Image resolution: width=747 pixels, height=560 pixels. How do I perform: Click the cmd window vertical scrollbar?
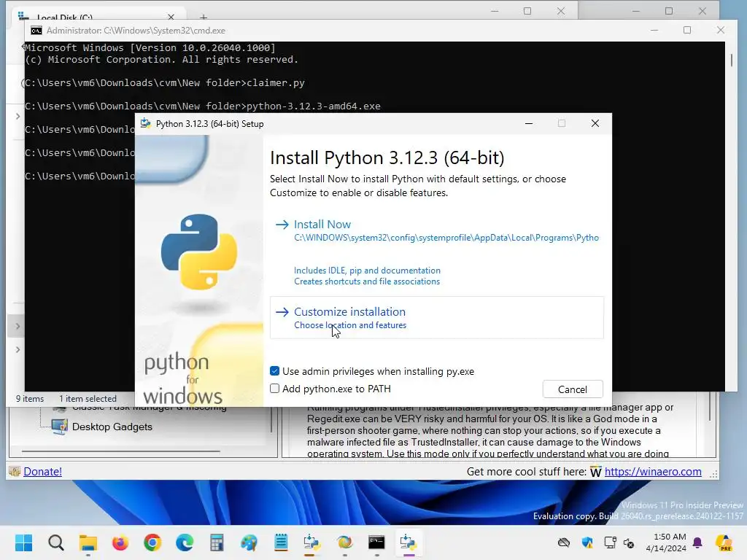[x=732, y=60]
